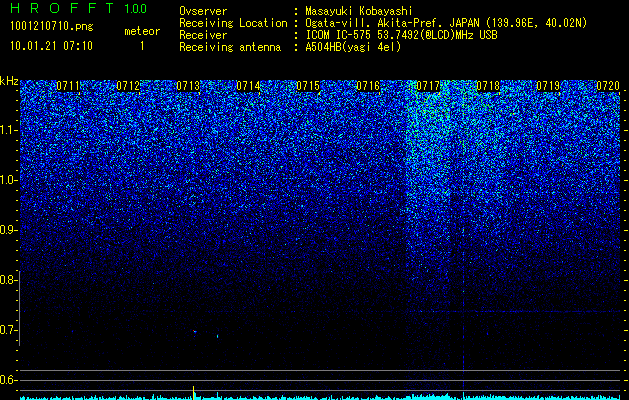Click the 0718 time marker
The height and width of the screenshot is (400, 629).
click(488, 86)
